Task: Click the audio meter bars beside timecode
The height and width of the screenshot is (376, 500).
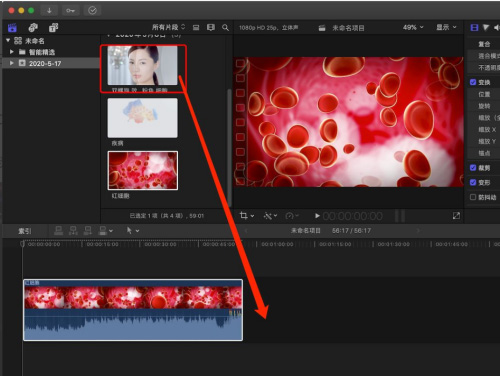Action: tap(400, 216)
